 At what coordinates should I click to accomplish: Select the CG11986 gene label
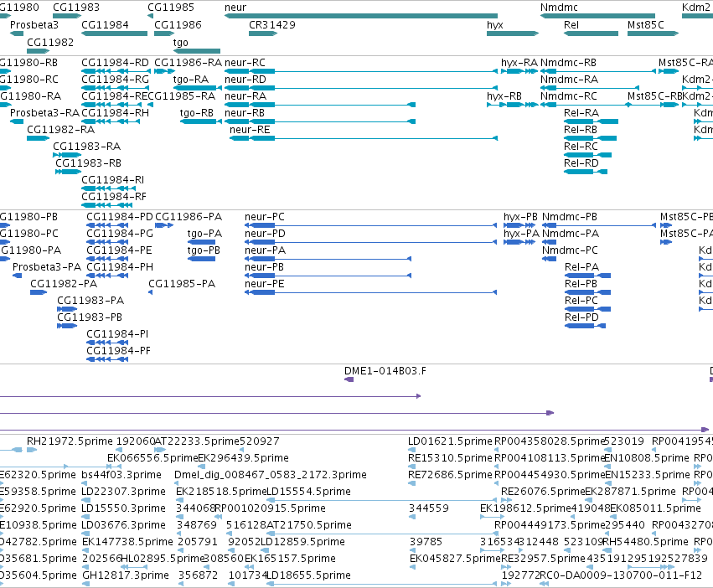(178, 24)
